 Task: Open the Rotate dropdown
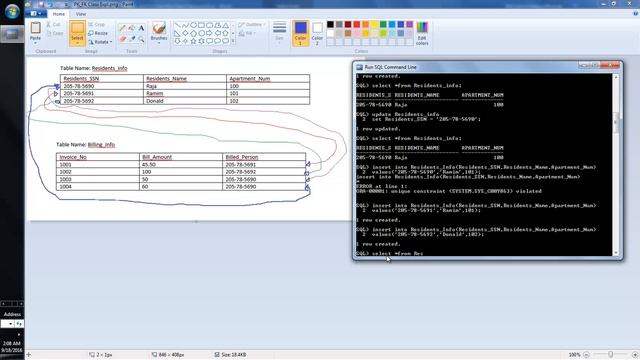click(x=100, y=42)
